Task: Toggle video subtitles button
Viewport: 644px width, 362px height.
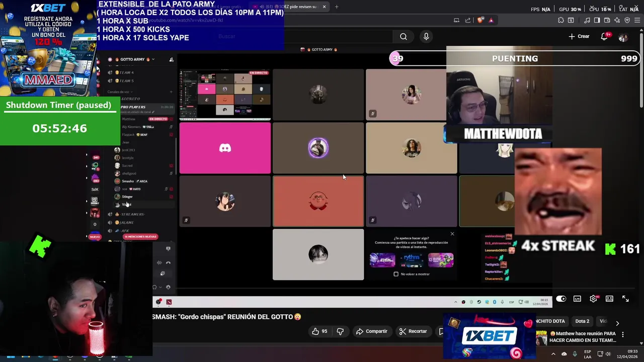Action: (x=577, y=299)
